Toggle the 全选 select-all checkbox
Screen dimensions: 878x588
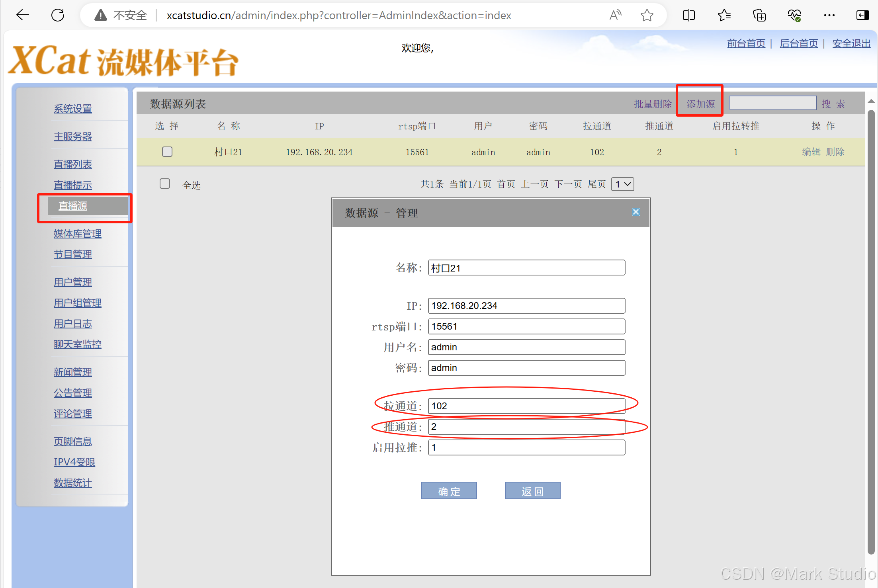[165, 184]
